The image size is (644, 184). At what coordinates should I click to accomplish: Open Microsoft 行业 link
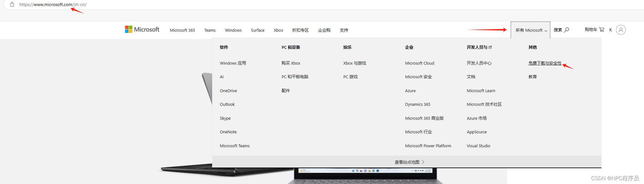418,132
